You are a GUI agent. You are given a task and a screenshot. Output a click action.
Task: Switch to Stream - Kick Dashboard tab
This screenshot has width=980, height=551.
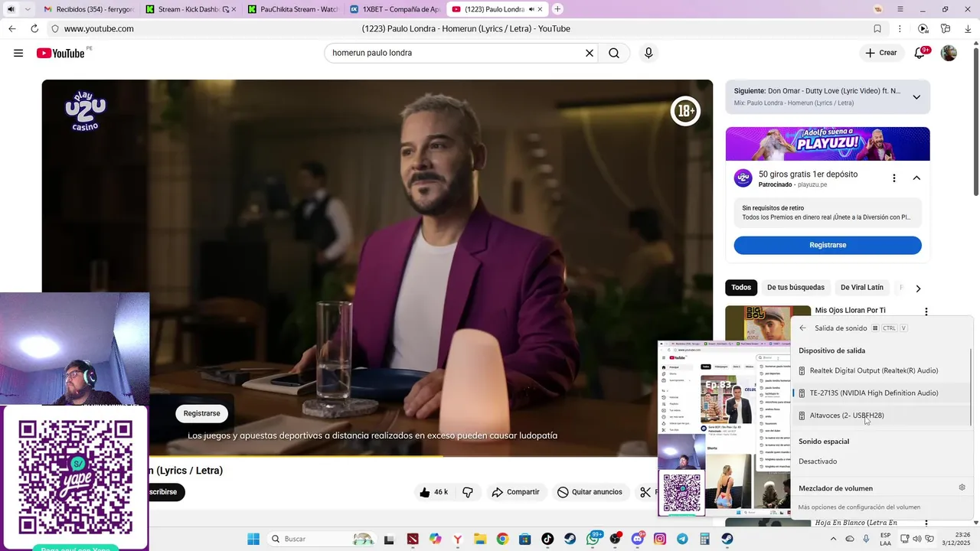click(x=191, y=9)
